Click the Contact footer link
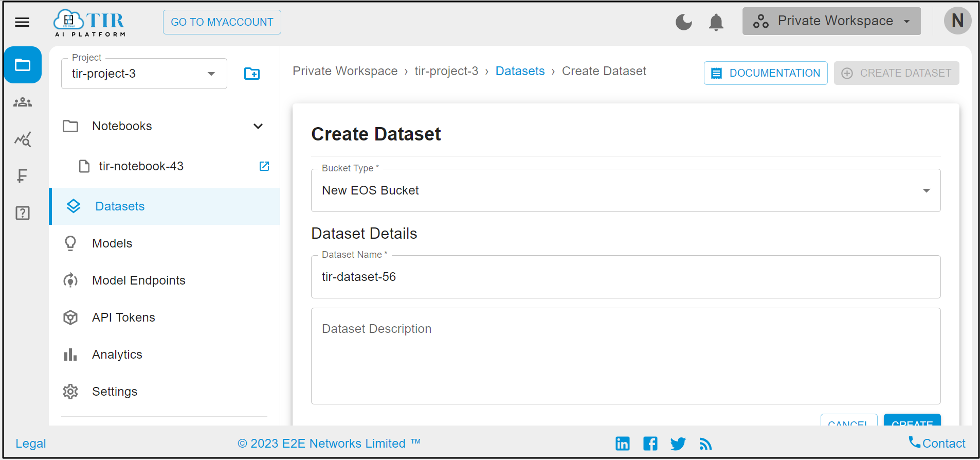 937,443
